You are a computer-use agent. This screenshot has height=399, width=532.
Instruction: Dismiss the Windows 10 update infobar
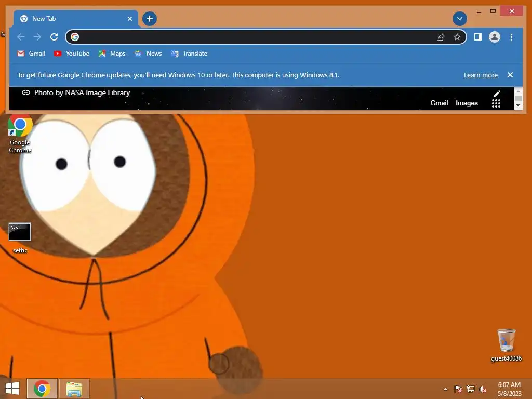510,75
